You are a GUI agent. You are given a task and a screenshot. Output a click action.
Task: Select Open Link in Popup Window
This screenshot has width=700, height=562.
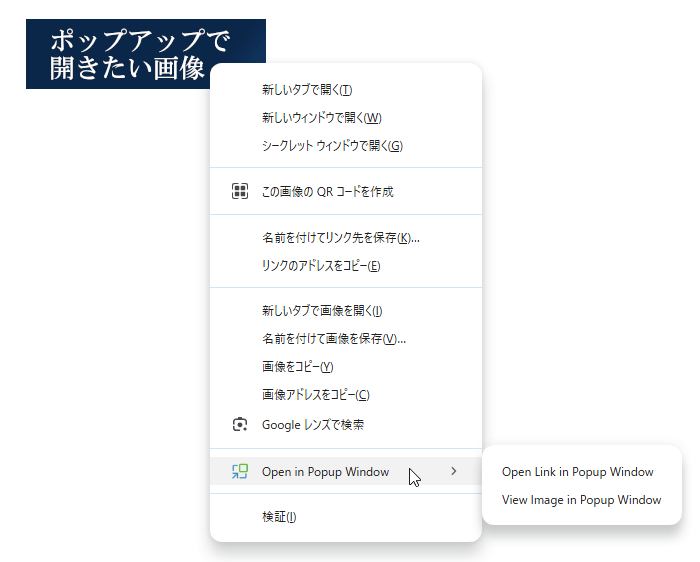point(582,472)
